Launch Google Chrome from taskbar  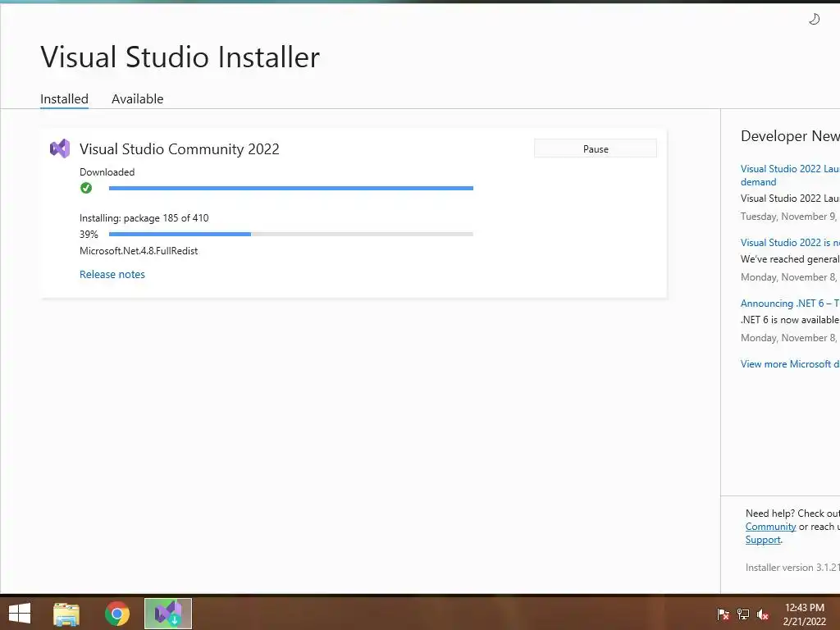[x=117, y=614]
